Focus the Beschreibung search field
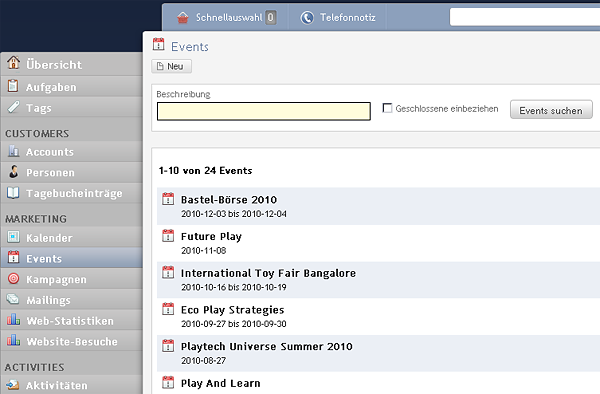 click(x=264, y=111)
